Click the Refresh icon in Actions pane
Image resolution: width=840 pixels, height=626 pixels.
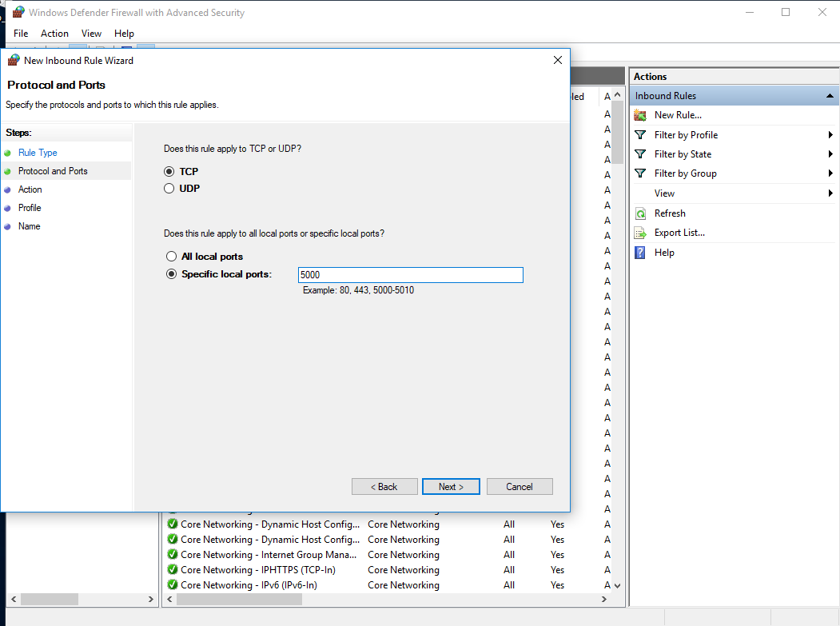(x=640, y=213)
